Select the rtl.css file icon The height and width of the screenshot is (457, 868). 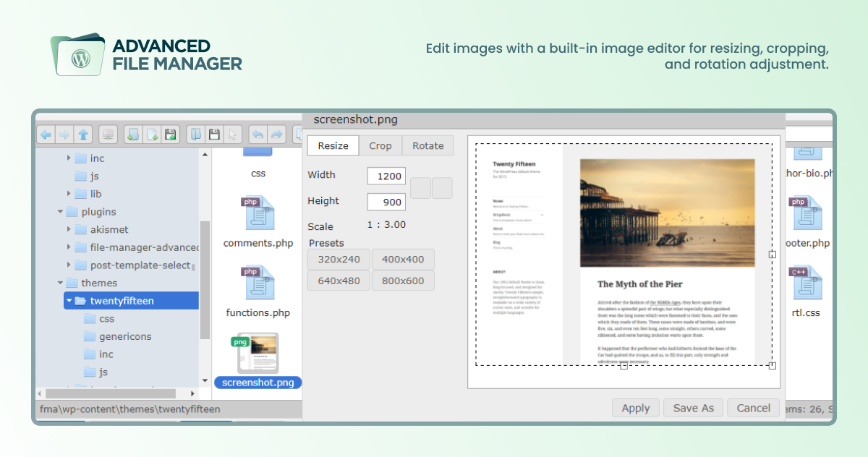click(807, 283)
